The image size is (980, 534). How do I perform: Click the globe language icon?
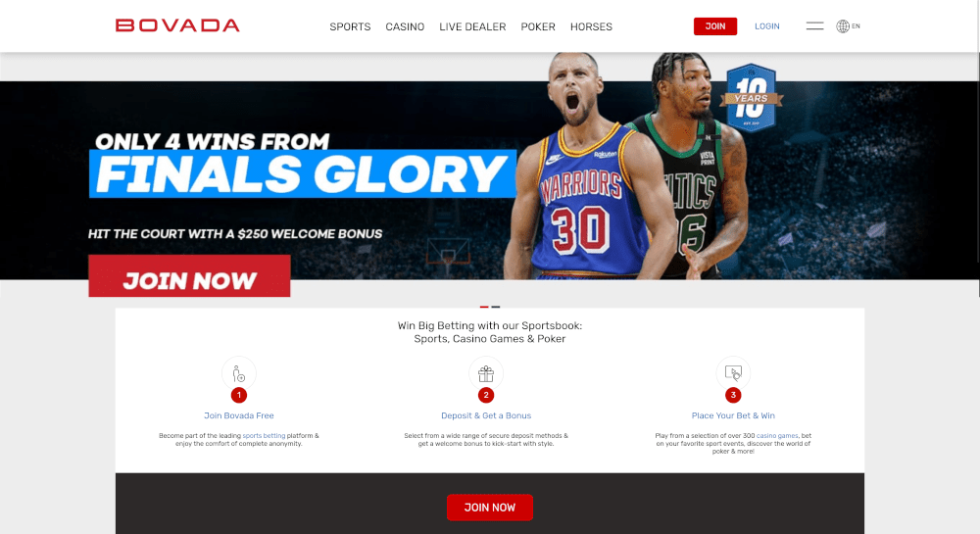tap(843, 26)
